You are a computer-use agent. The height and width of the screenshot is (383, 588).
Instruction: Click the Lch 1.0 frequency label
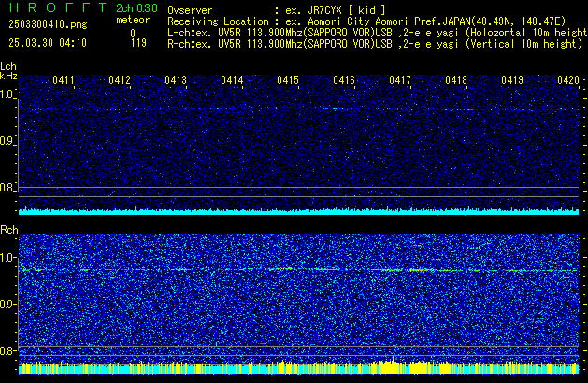click(x=7, y=94)
